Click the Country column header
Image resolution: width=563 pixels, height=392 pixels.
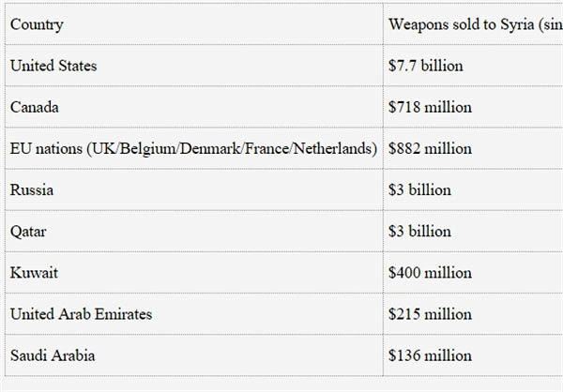[x=37, y=24]
